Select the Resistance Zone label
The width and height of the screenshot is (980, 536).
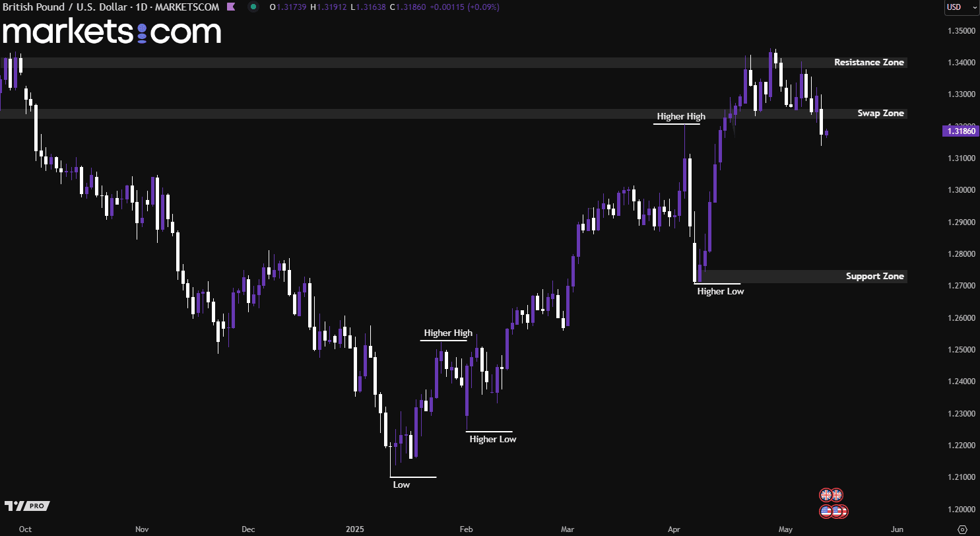(868, 63)
